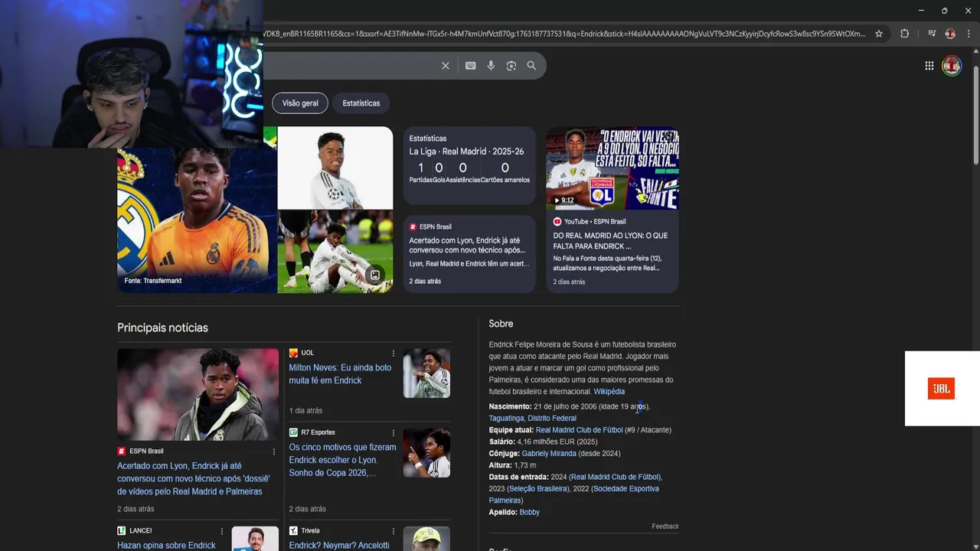Open Wikipédia link in Sobre section
The width and height of the screenshot is (980, 551).
pos(609,392)
